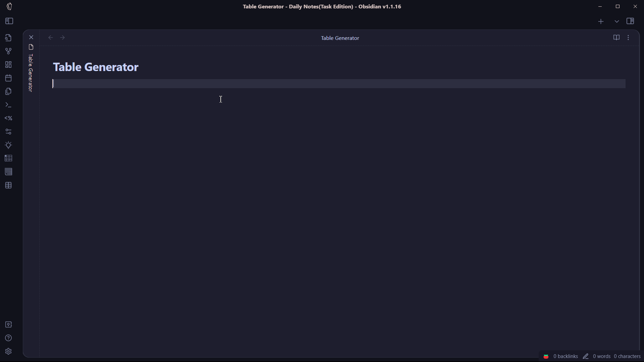Close the Table Generator tab
644x362 pixels.
[x=31, y=37]
